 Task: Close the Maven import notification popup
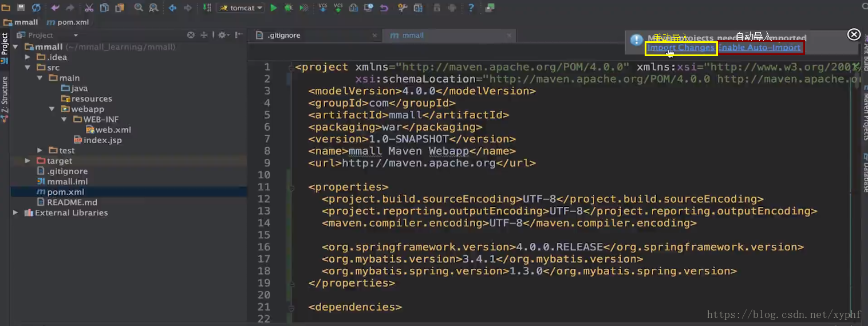click(x=854, y=34)
